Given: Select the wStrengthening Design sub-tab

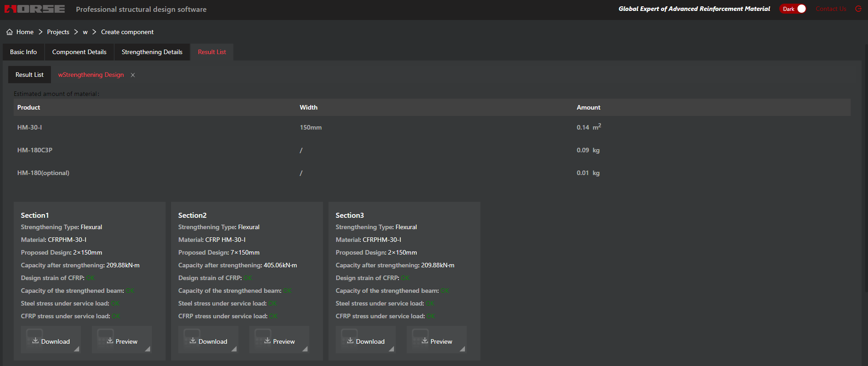Looking at the screenshot, I should pyautogui.click(x=91, y=75).
